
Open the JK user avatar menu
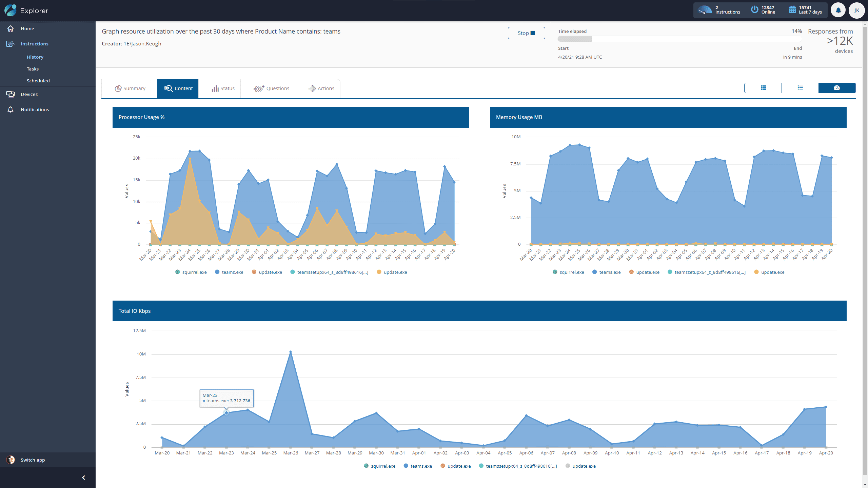coord(856,11)
